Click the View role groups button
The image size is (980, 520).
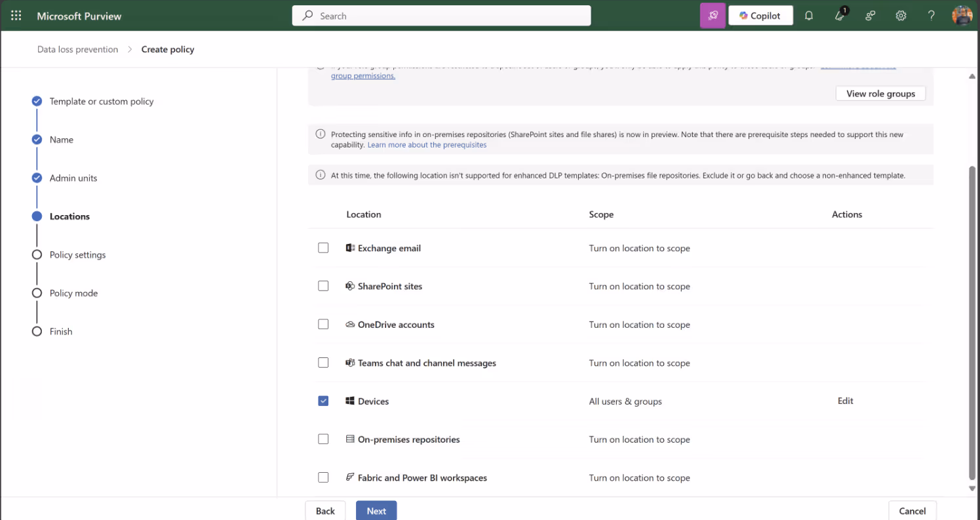pos(880,94)
